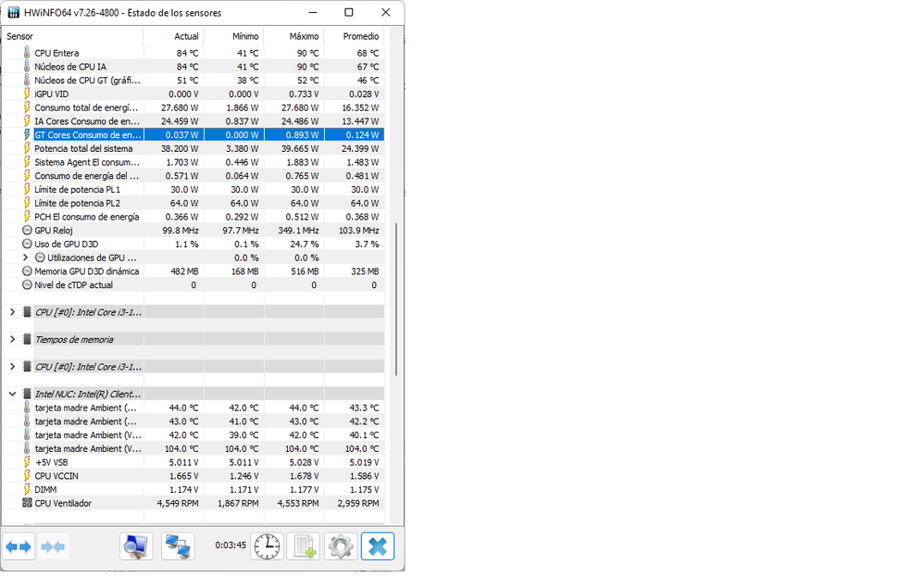Select Límite de potencia PL2 row label
924x578 pixels.
point(77,203)
